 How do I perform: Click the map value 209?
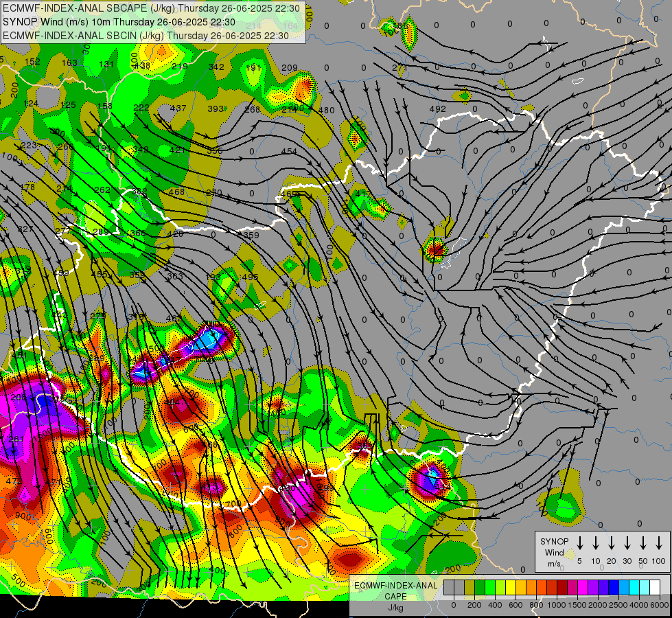click(290, 68)
